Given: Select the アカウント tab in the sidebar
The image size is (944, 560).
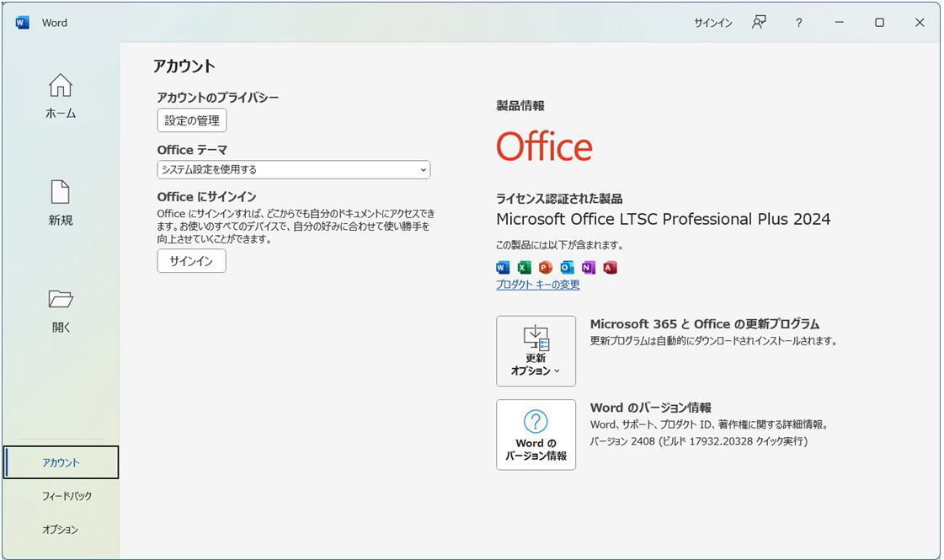Looking at the screenshot, I should pyautogui.click(x=61, y=462).
